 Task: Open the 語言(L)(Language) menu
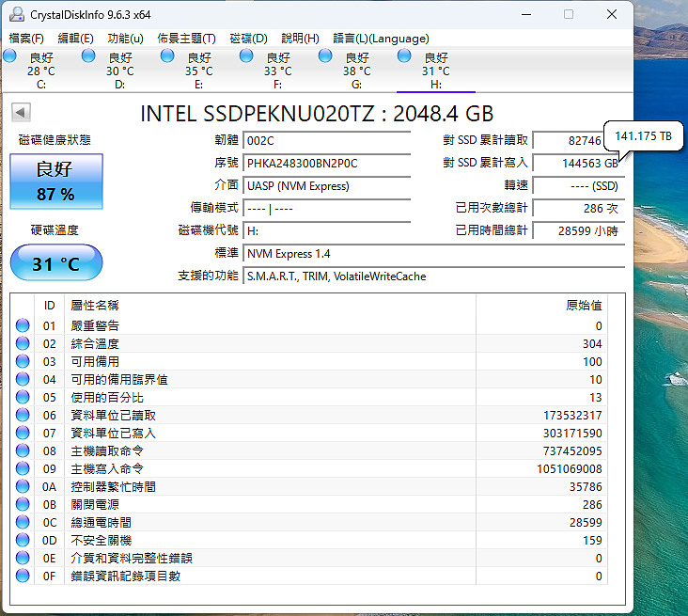coord(381,39)
